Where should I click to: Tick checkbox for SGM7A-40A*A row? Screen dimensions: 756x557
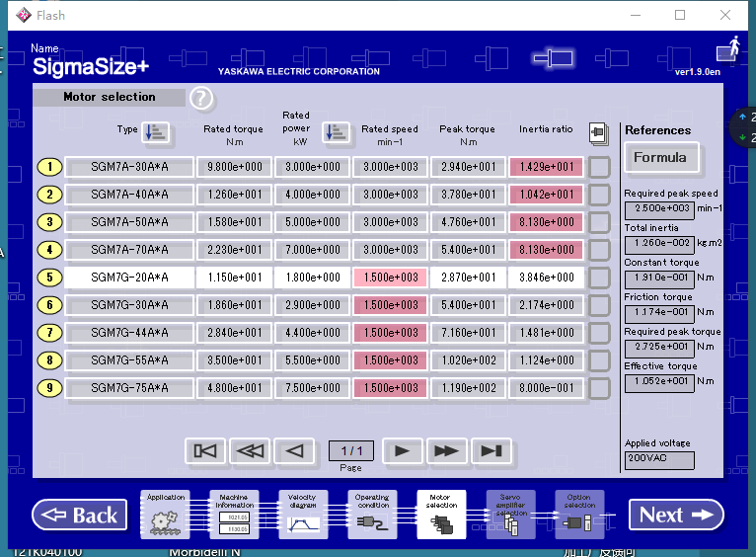click(x=599, y=195)
